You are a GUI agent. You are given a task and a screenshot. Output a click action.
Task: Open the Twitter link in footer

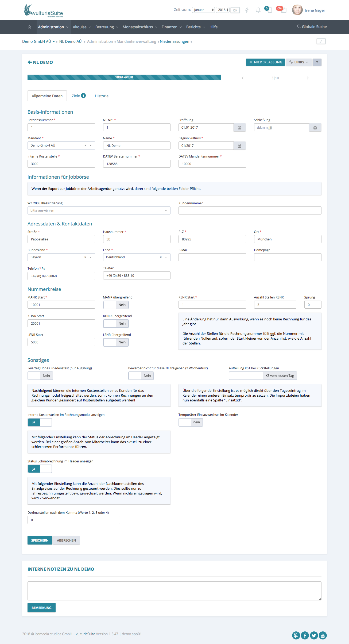[x=314, y=635]
